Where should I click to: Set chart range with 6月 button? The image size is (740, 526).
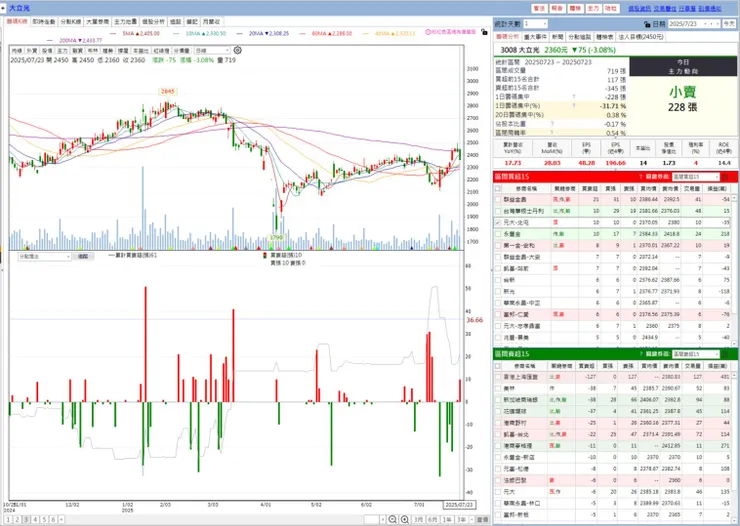(432, 519)
